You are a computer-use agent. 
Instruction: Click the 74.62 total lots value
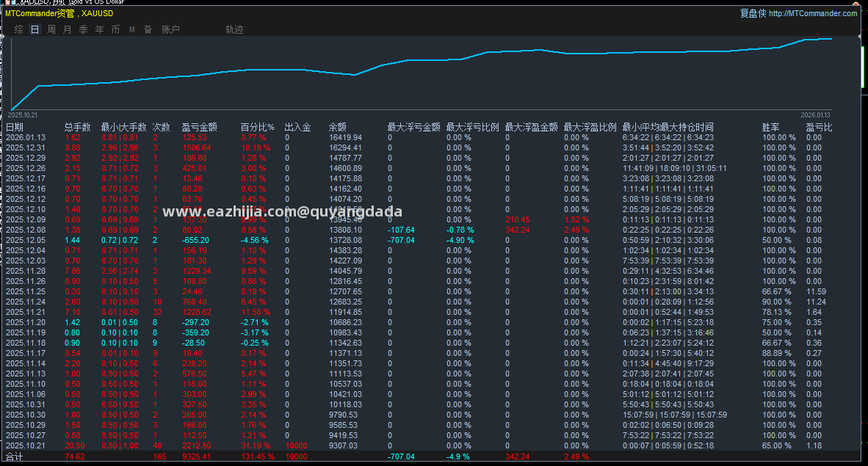click(x=76, y=456)
